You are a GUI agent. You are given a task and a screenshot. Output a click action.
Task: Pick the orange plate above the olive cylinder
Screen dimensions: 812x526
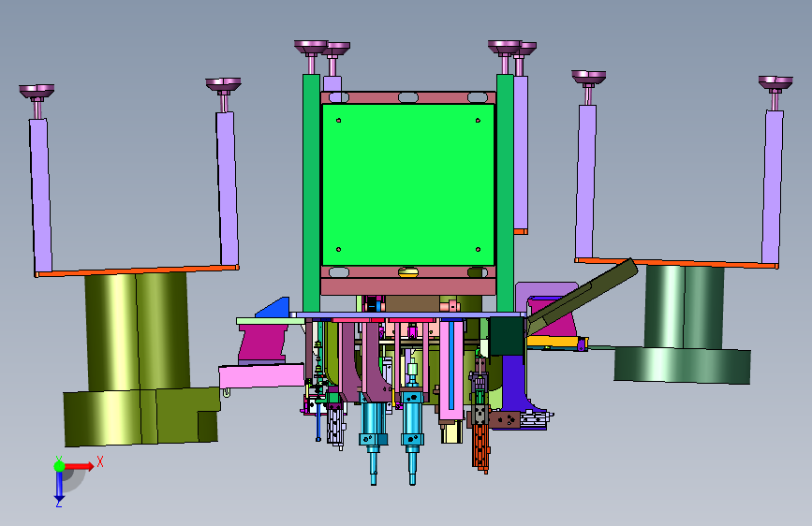138,270
